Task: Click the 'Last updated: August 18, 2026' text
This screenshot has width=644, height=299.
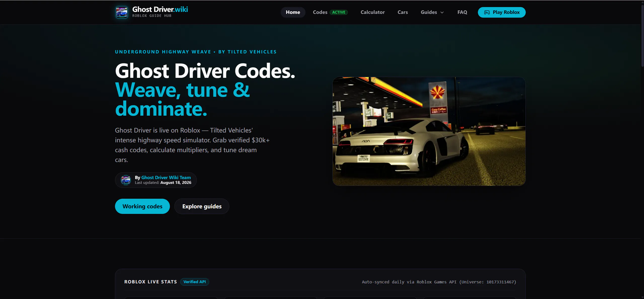Action: 163,182
